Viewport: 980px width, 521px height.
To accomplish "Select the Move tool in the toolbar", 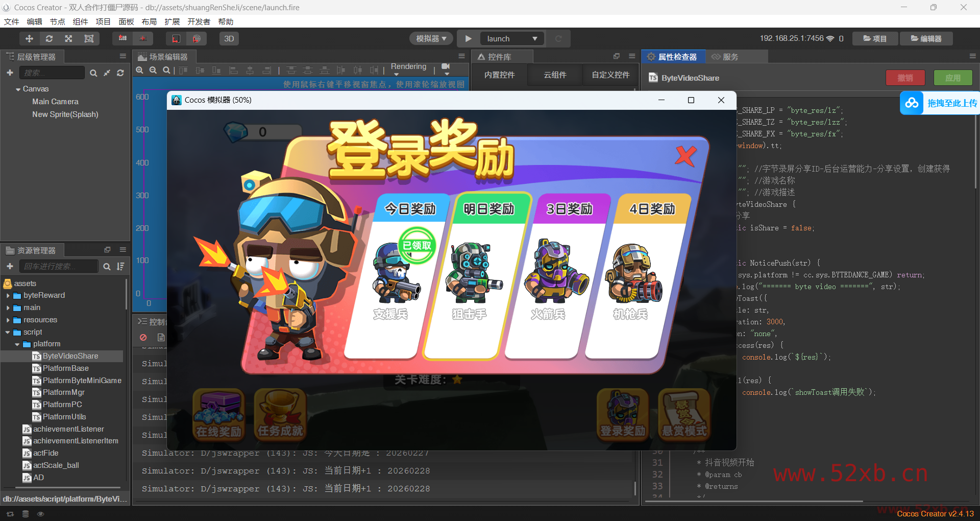I will coord(29,38).
